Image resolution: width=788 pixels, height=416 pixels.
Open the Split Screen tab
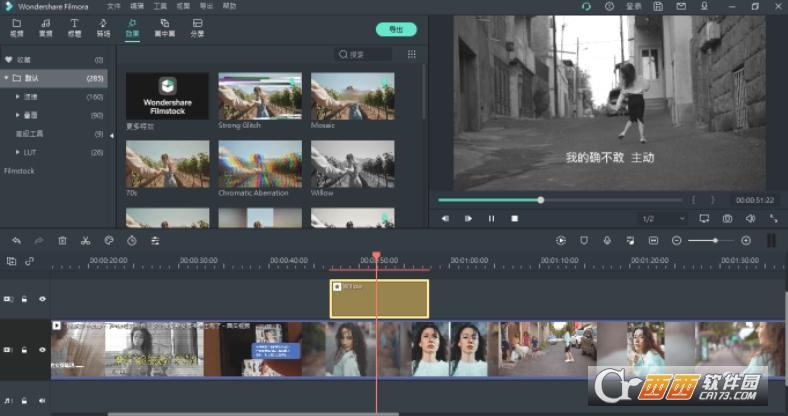point(197,28)
